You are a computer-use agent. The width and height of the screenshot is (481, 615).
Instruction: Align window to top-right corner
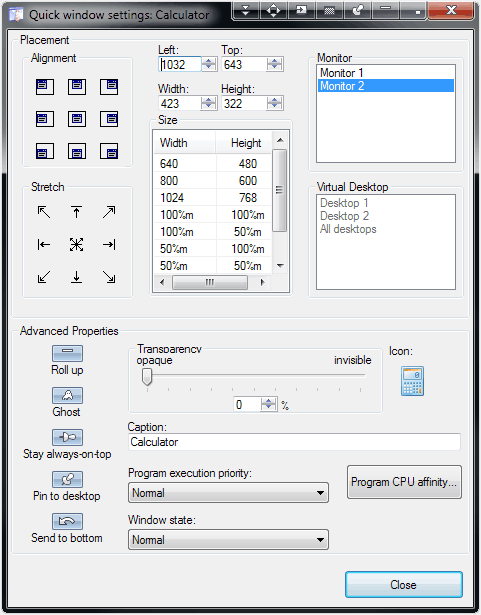(109, 87)
